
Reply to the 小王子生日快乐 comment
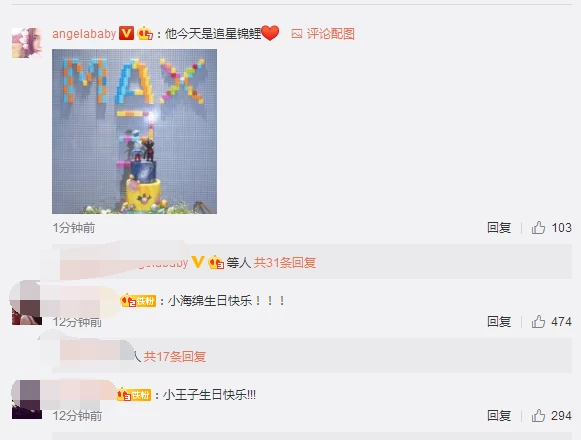[x=499, y=416]
